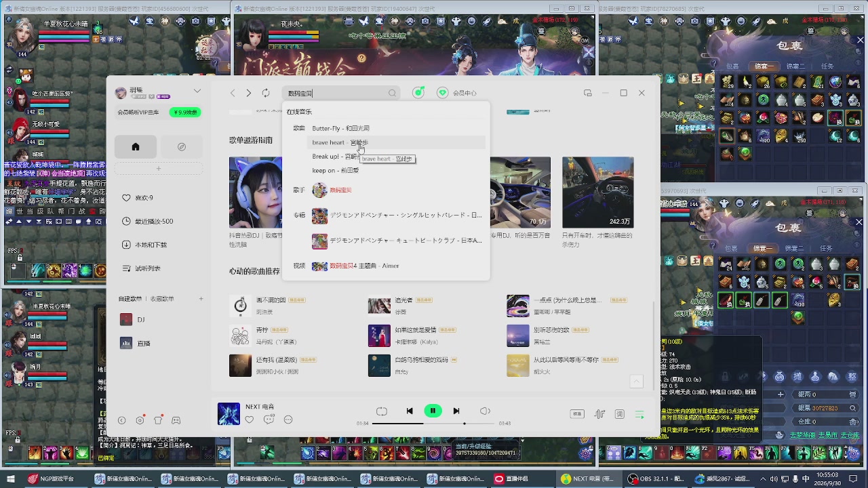Play recommended song 如果这就是爱情
This screenshot has height=488, width=868.
click(x=416, y=330)
